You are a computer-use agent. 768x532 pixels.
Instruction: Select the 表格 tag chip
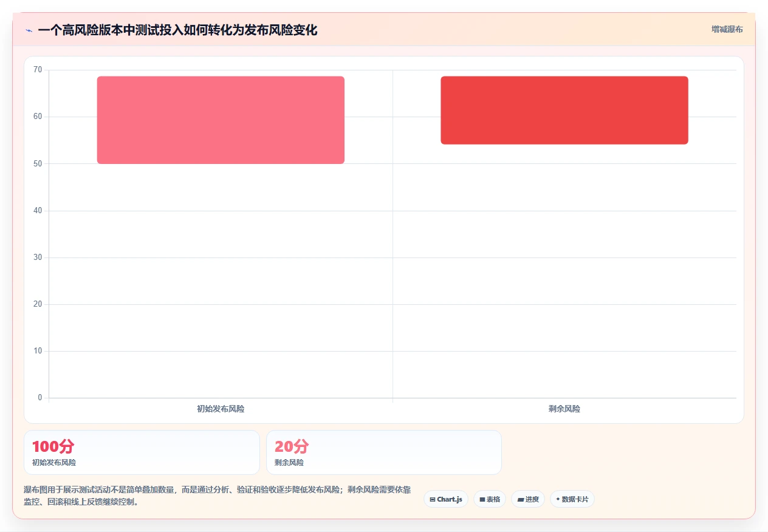tap(490, 499)
